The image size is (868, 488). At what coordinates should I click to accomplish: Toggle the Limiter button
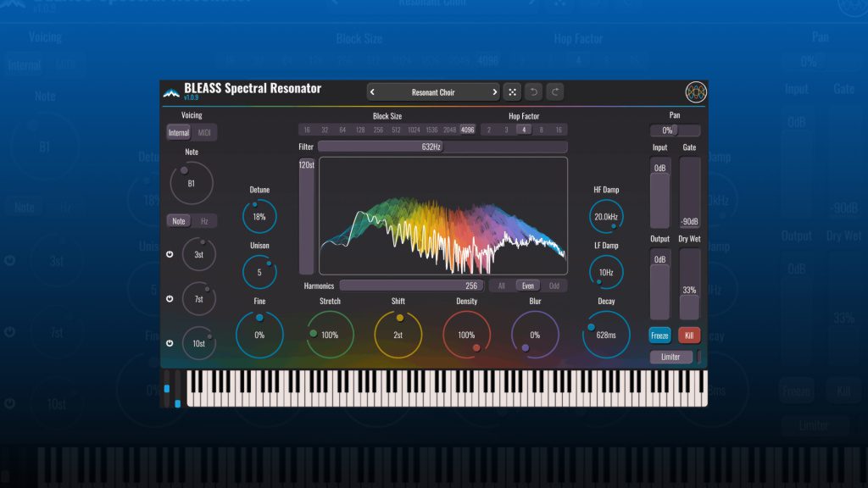tap(670, 357)
